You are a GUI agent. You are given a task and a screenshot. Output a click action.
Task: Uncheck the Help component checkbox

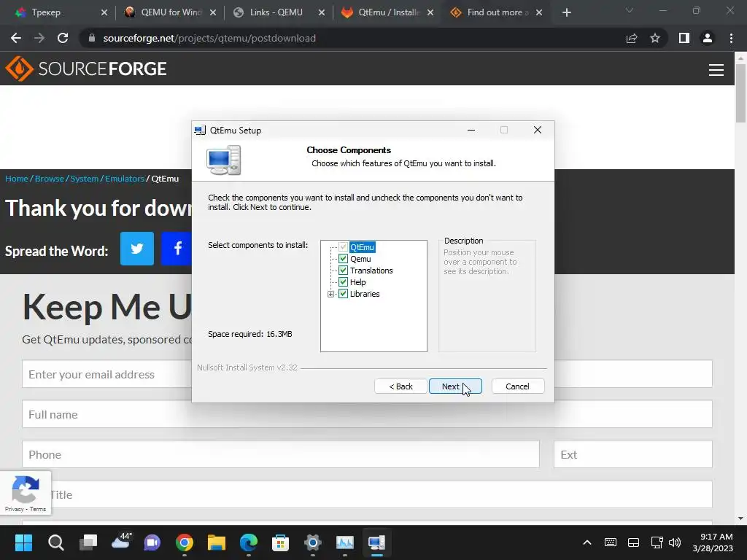pos(343,282)
